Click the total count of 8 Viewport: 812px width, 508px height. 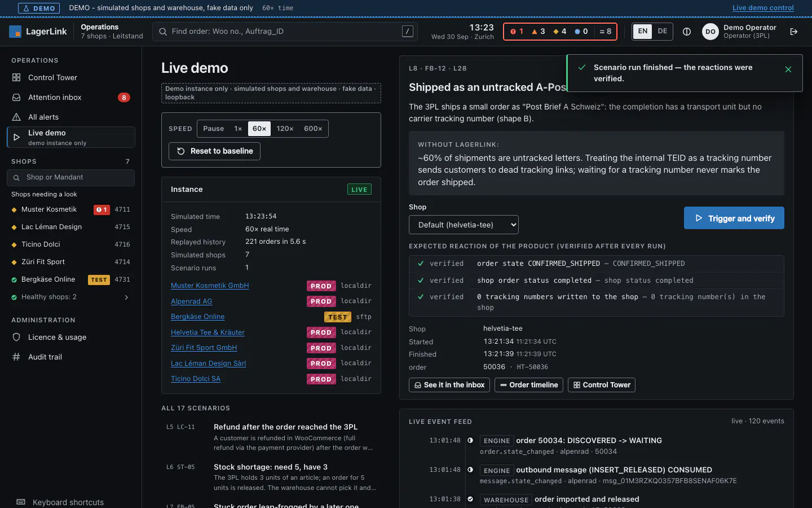coord(605,32)
